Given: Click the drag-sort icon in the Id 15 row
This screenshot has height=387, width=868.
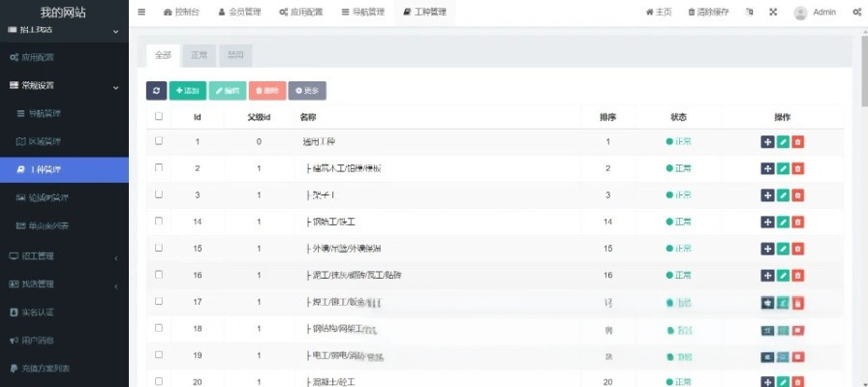Looking at the screenshot, I should point(767,249).
